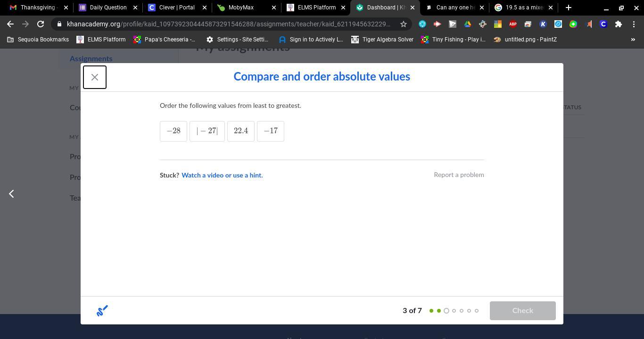Open the Tiger Algebra Solver bookmark
The width and height of the screenshot is (644, 339).
click(x=382, y=40)
